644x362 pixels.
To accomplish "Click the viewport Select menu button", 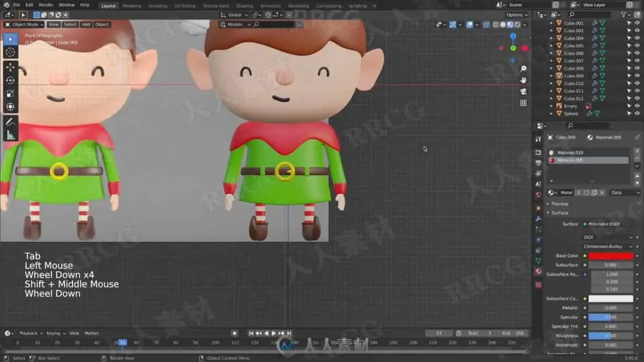I will coord(70,24).
